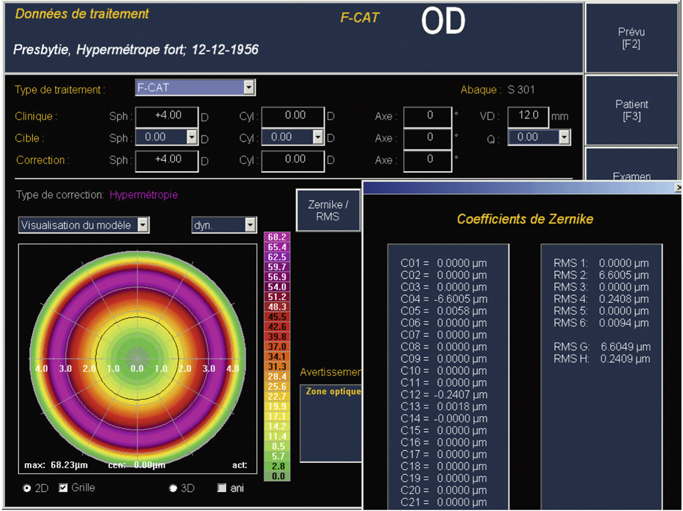683x511 pixels.
Task: Click the 68.2 top color scale swatch
Action: coord(277,236)
